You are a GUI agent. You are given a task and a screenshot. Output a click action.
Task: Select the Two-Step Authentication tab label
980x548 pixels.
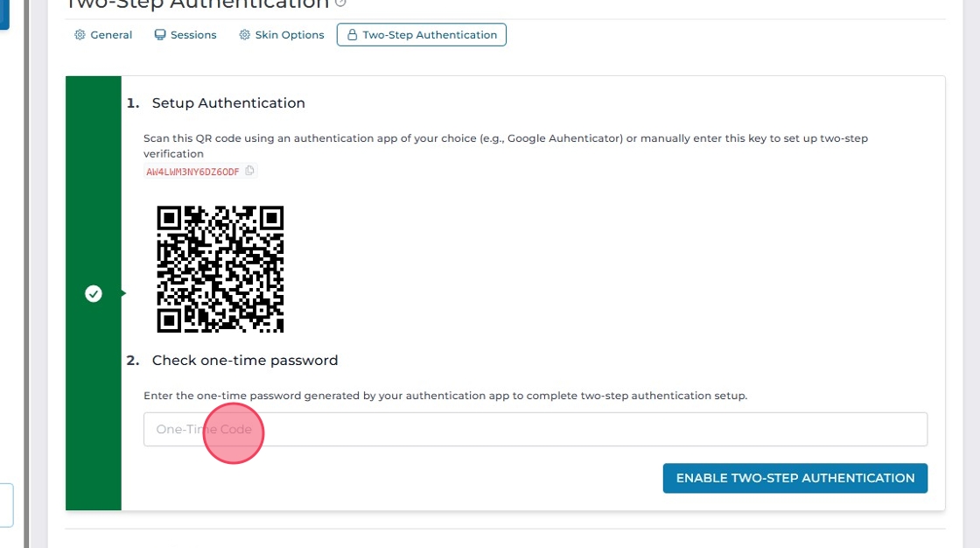pyautogui.click(x=430, y=35)
